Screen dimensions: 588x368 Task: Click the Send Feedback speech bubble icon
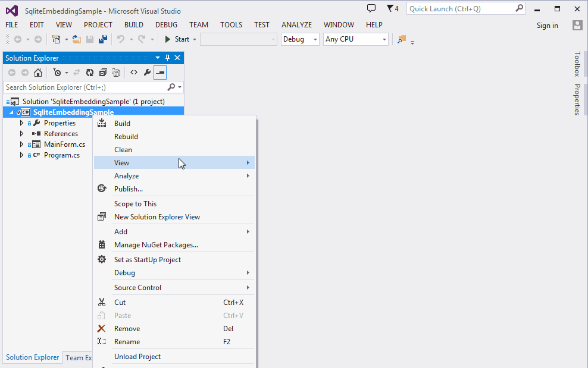[371, 7]
